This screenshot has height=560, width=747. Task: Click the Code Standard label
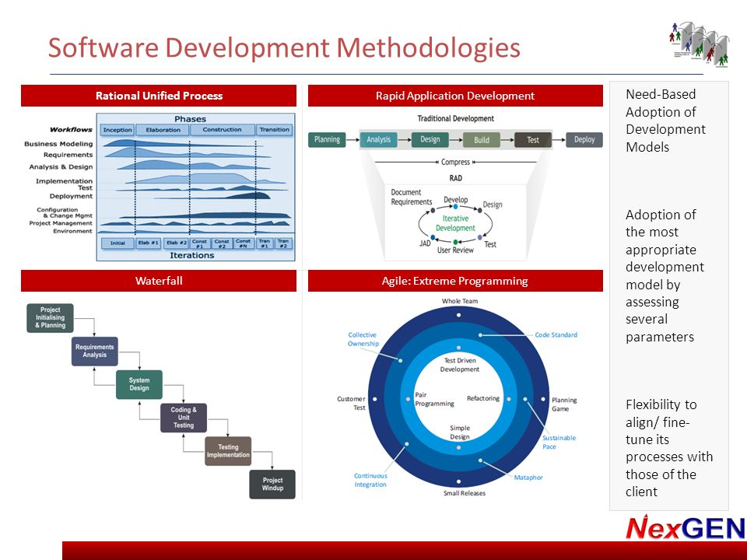556,334
